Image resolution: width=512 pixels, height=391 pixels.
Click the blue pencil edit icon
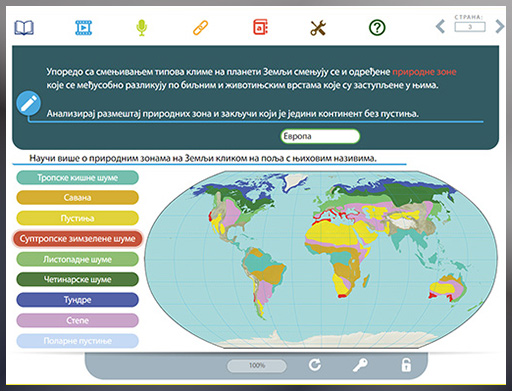coord(29,103)
